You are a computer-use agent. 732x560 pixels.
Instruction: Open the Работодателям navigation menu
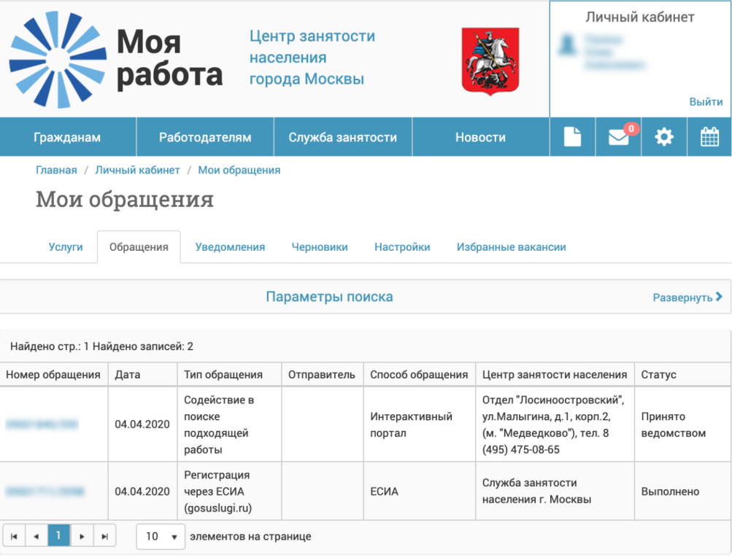click(x=205, y=137)
